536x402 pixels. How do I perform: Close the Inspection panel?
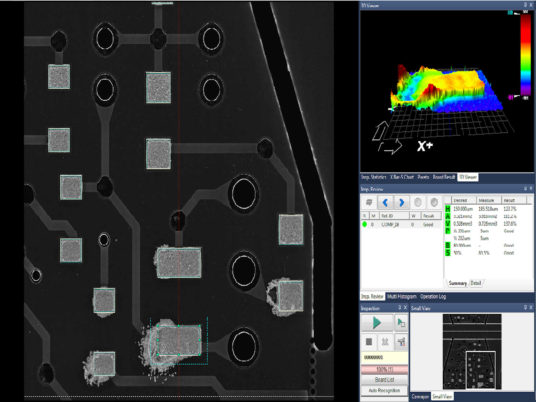(x=405, y=308)
